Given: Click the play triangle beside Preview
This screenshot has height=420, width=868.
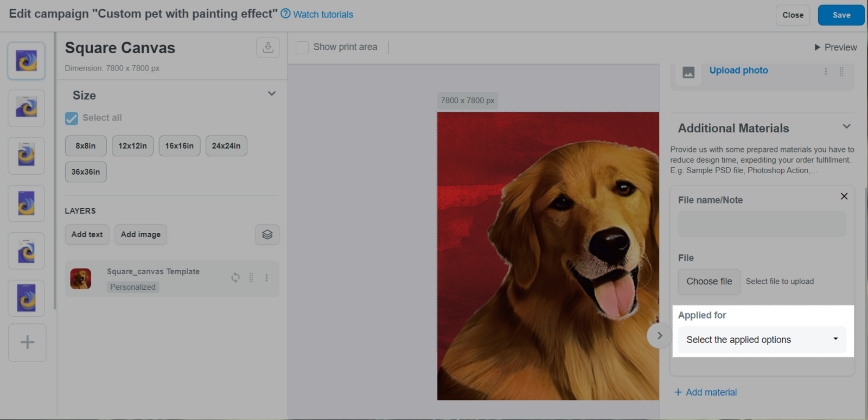Looking at the screenshot, I should [817, 47].
